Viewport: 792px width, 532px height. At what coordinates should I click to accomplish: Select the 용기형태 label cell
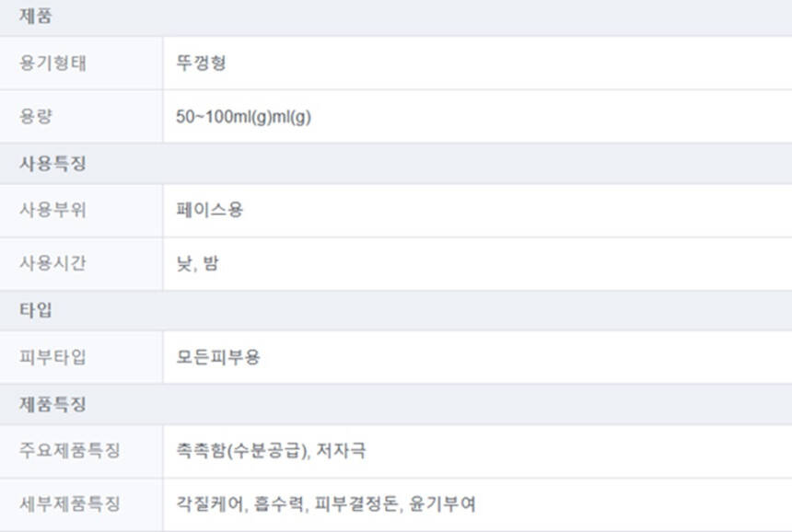pos(52,64)
